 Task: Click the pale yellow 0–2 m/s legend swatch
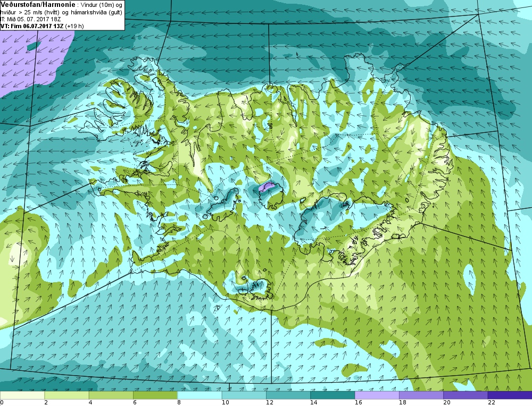pyautogui.click(x=22, y=395)
